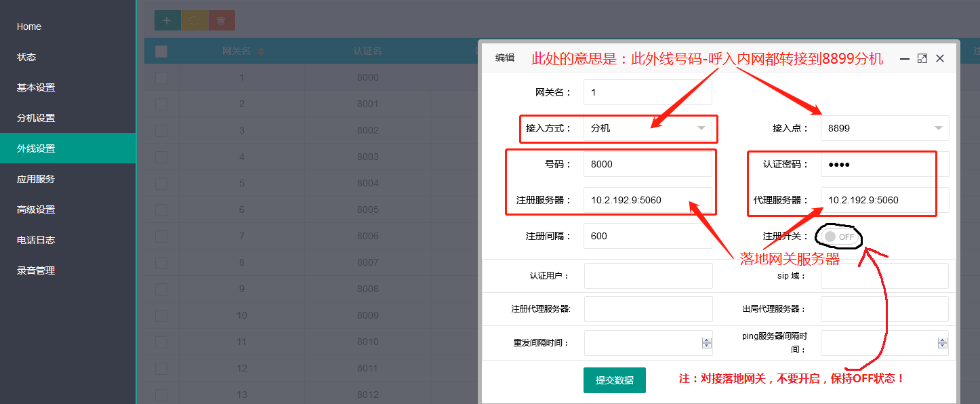Expand the 接入点 dropdown showing 8899
The image size is (980, 404).
(x=884, y=128)
